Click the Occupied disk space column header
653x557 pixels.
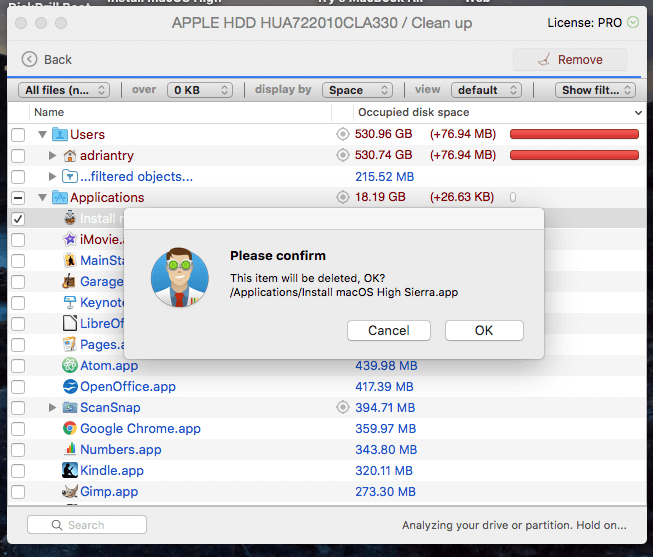414,112
